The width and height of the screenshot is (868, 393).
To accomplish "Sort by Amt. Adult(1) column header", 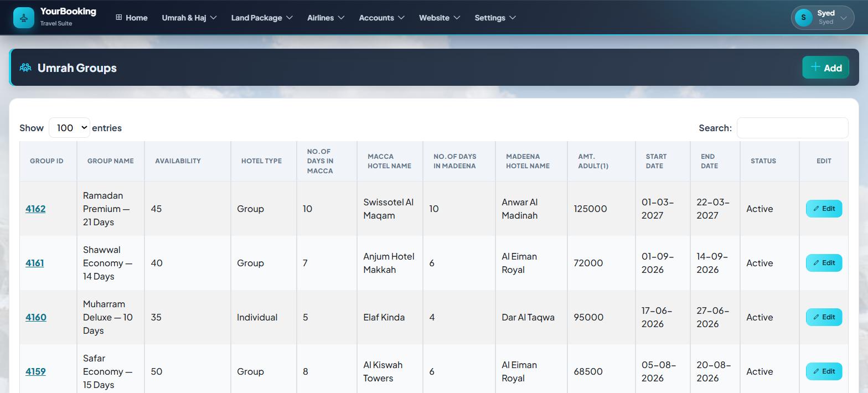I will [x=601, y=161].
